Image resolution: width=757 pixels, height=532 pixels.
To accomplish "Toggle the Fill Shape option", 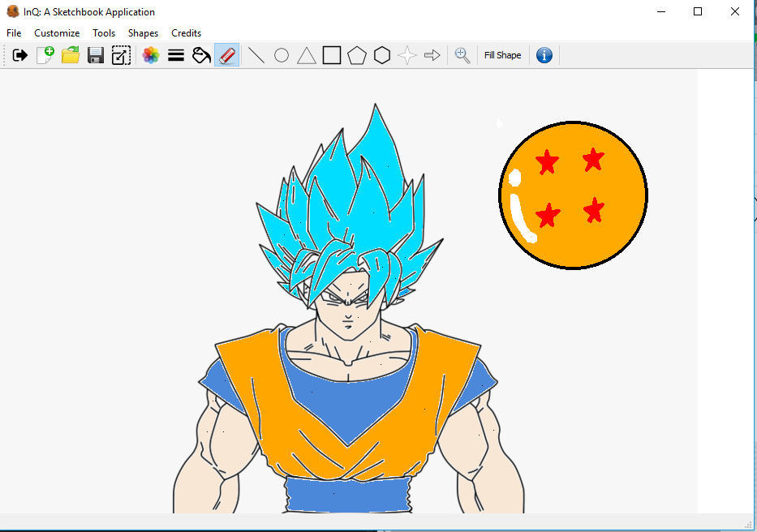I will click(502, 55).
